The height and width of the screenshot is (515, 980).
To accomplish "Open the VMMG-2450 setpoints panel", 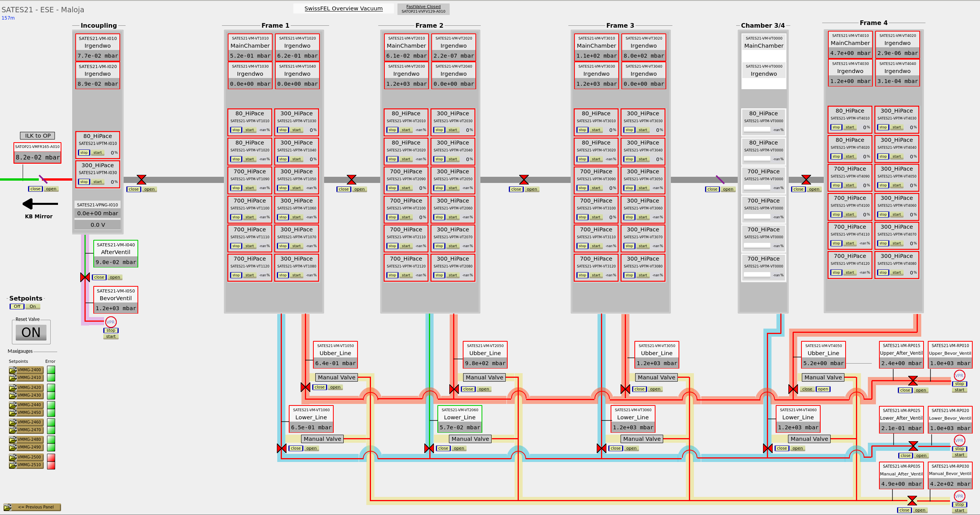I will click(x=26, y=412).
